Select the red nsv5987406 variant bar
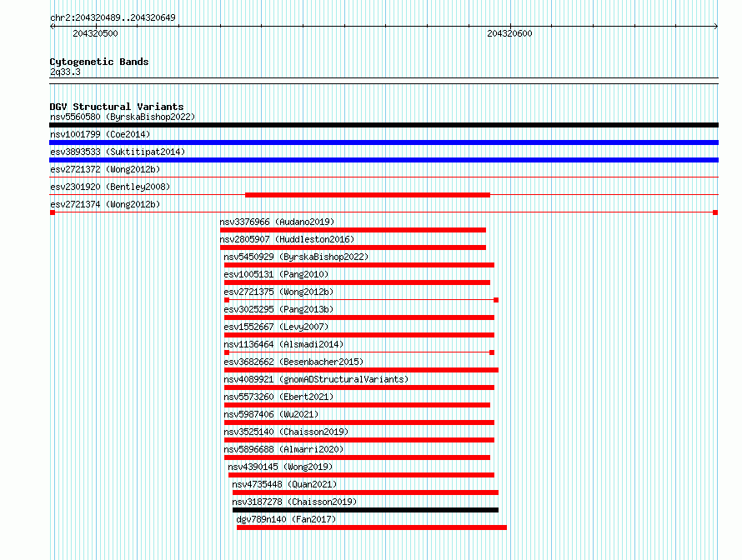This screenshot has height=560, width=742. coord(359,422)
